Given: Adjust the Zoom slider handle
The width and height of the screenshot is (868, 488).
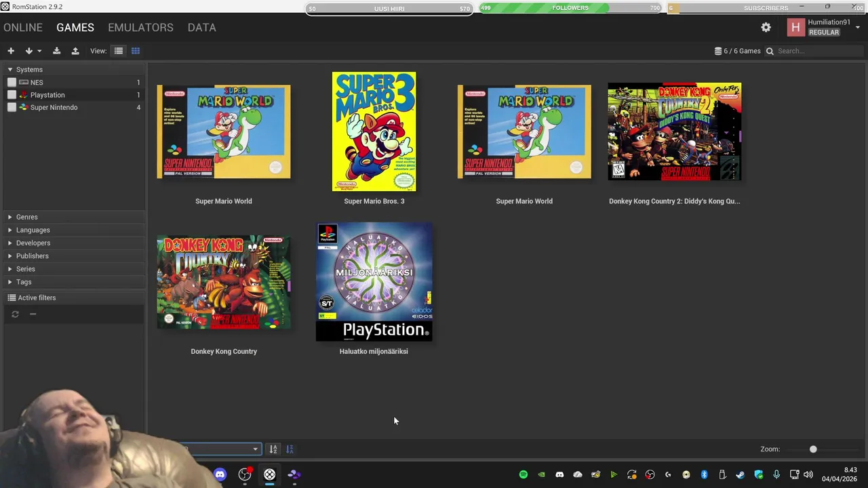Looking at the screenshot, I should (813, 449).
